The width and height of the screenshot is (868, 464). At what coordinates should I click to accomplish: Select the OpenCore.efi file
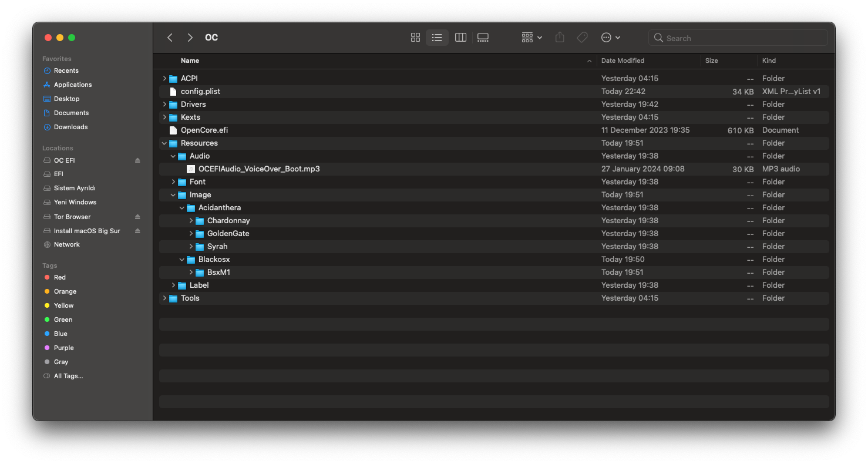click(x=494, y=130)
